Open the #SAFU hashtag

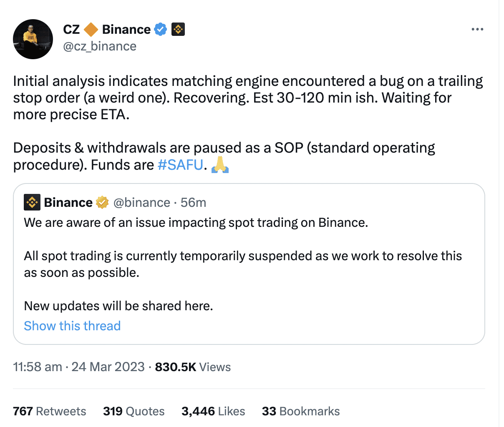(x=180, y=165)
